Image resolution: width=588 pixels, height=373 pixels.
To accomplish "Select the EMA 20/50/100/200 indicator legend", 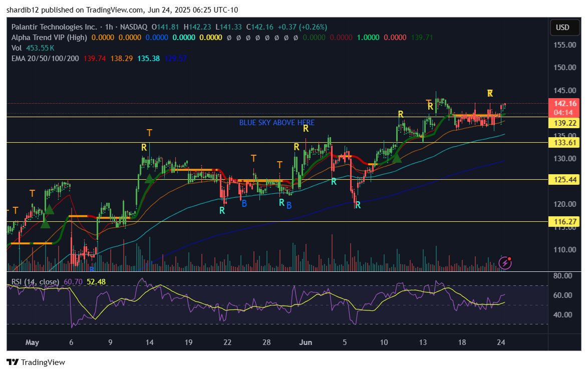I will click(x=45, y=59).
